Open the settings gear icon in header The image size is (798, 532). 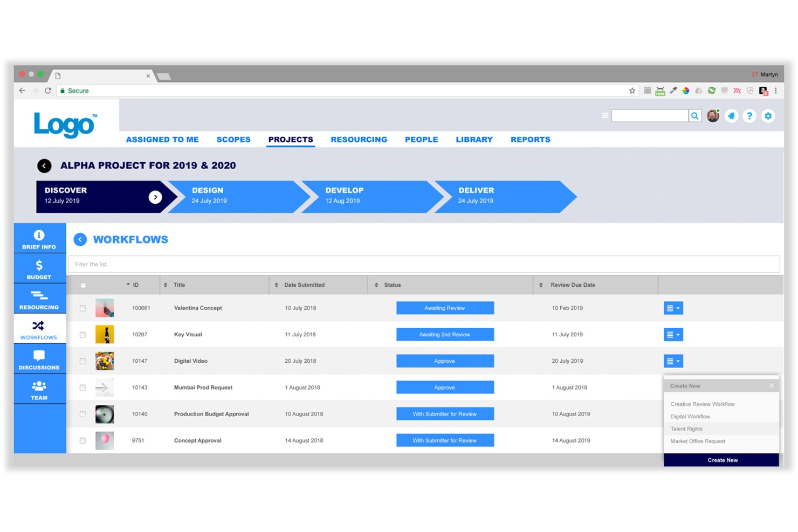(768, 116)
